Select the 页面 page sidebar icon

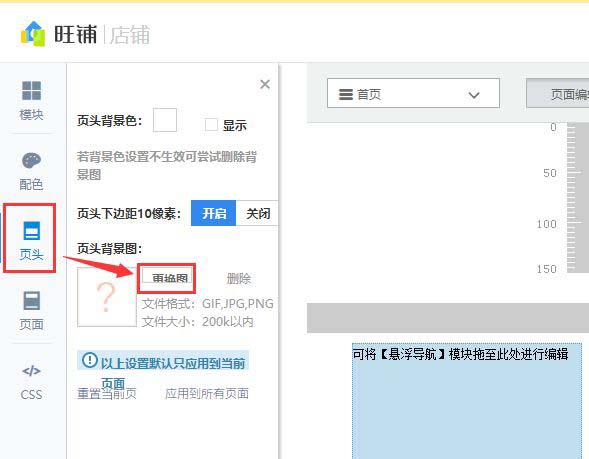click(x=31, y=310)
